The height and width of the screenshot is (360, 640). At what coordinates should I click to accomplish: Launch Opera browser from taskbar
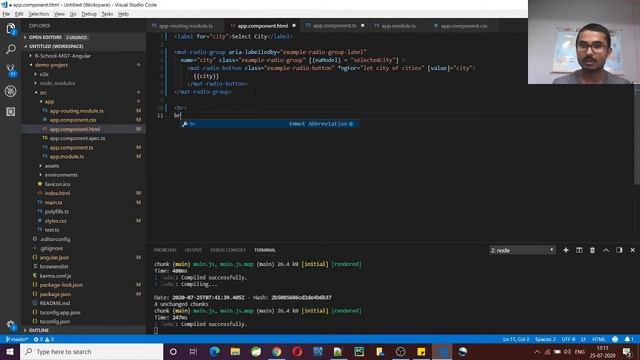pos(297,351)
